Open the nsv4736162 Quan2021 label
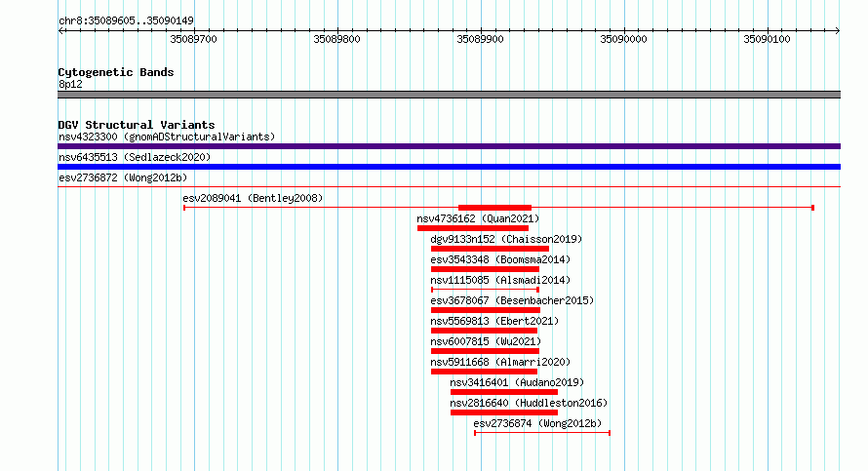This screenshot has width=868, height=471. 478,218
